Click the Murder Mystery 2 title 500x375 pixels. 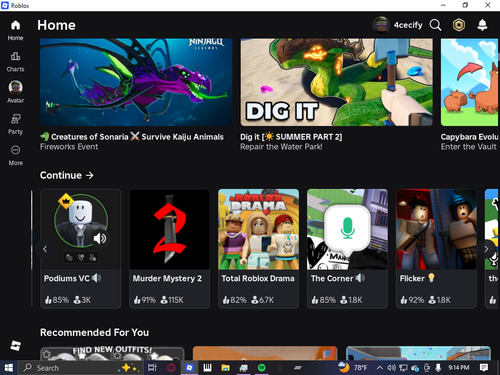(x=167, y=278)
